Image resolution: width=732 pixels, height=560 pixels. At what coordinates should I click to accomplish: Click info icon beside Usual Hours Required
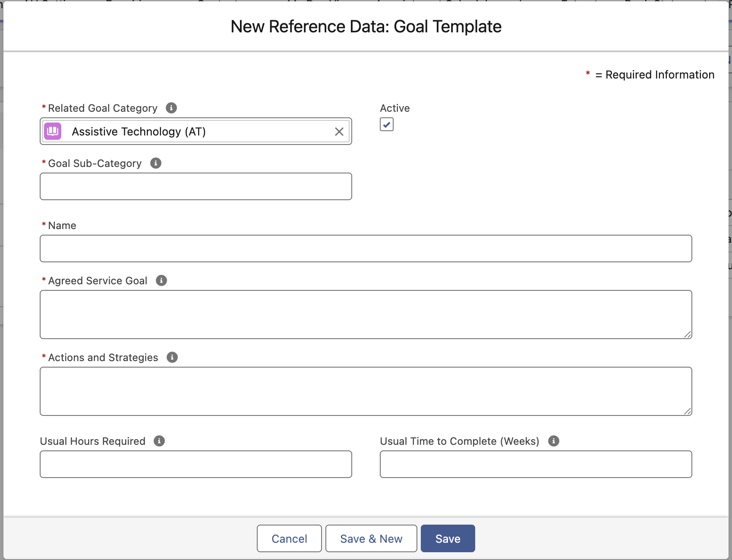tap(159, 441)
